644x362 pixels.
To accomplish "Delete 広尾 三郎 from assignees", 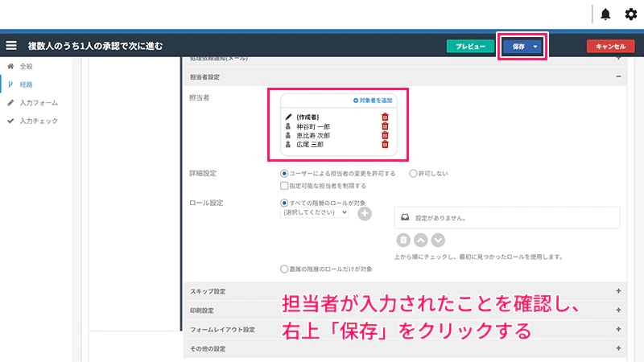I will click(x=385, y=144).
